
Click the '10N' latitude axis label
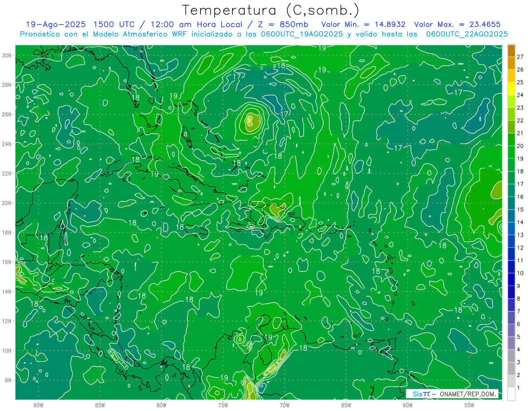(x=7, y=351)
